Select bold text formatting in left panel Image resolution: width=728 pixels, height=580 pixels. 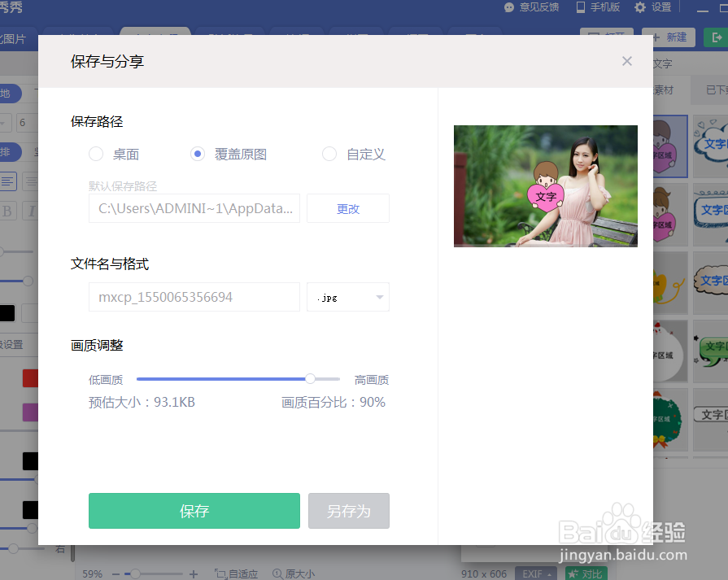click(x=8, y=210)
